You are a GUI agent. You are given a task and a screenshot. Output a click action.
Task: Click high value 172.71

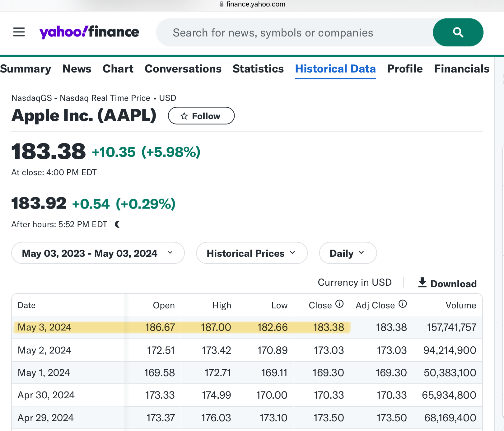[218, 372]
